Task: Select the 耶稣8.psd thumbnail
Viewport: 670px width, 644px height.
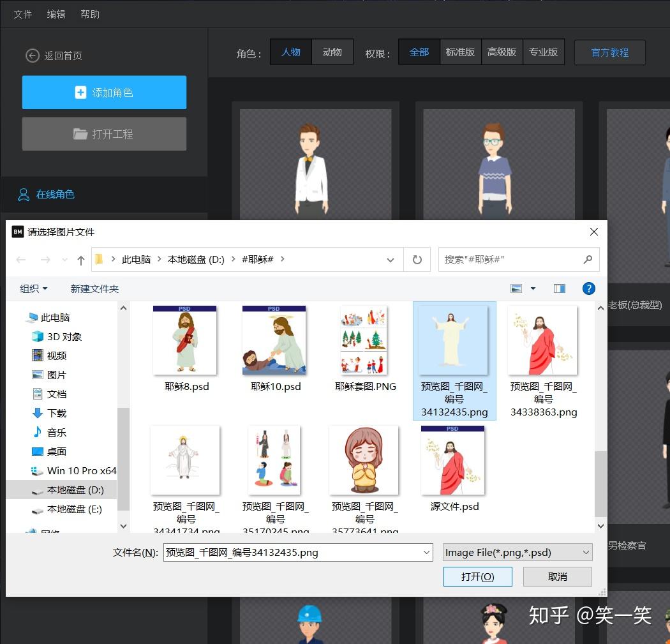Action: (x=185, y=340)
